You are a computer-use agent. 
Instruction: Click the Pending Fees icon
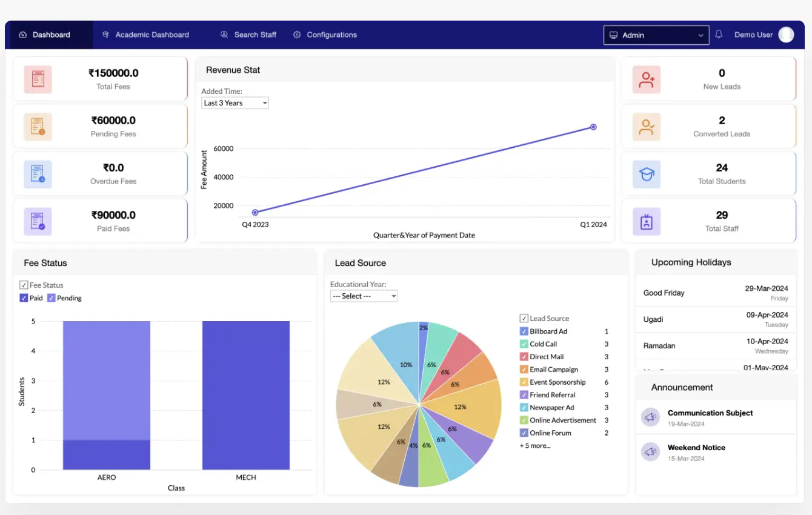point(38,127)
